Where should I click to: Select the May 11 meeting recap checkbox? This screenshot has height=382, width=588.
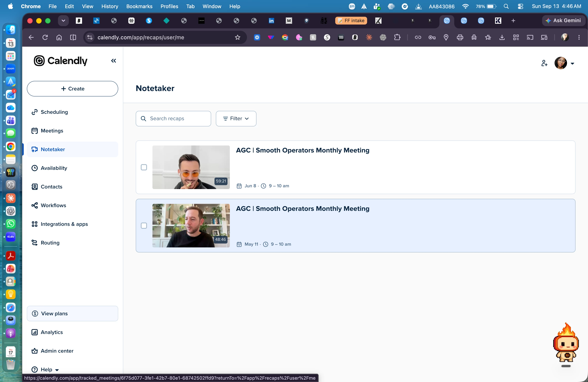click(144, 226)
